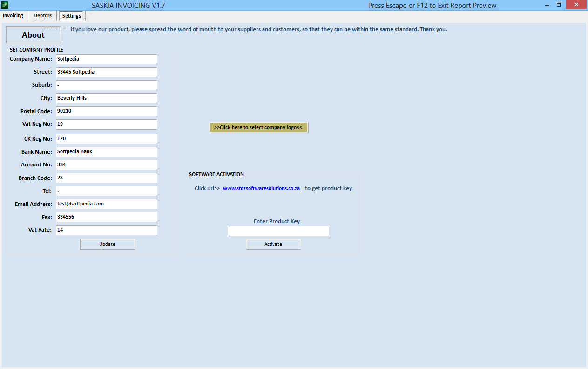Viewport: 588px width, 369px height.
Task: Select the Settings tab
Action: (72, 16)
